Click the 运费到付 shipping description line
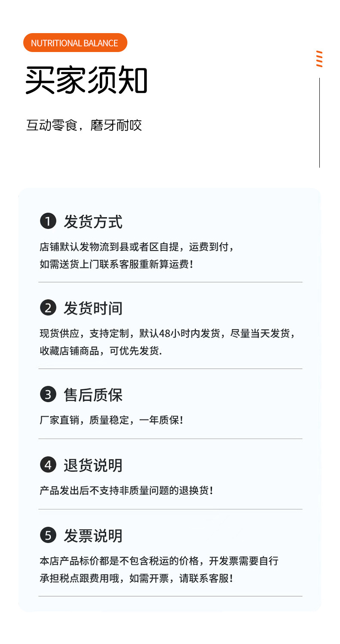340x644 pixels. (137, 247)
